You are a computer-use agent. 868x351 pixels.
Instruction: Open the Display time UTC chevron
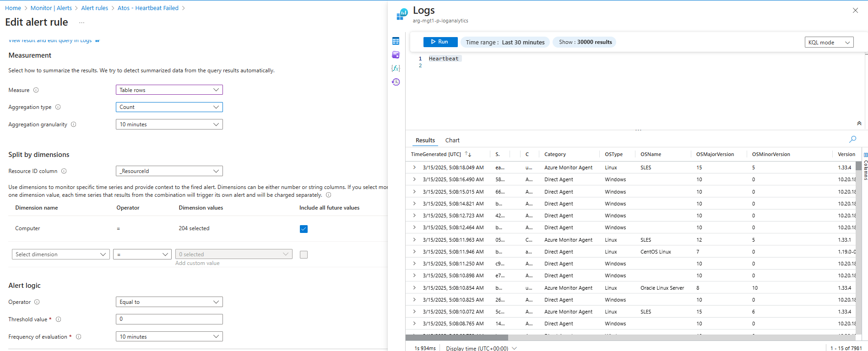click(x=515, y=348)
